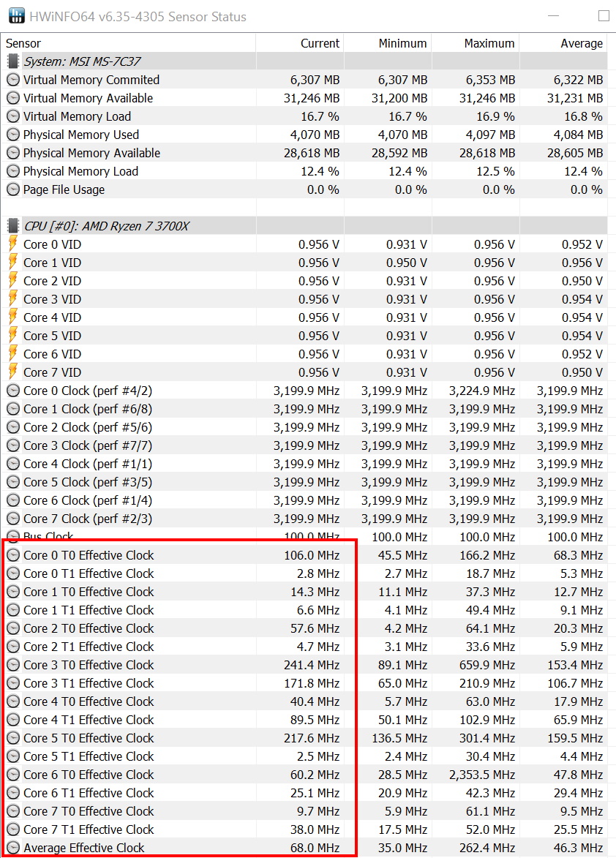The height and width of the screenshot is (858, 616).
Task: Click the clock icon beside Virtual Memory Commited
Action: [13, 80]
